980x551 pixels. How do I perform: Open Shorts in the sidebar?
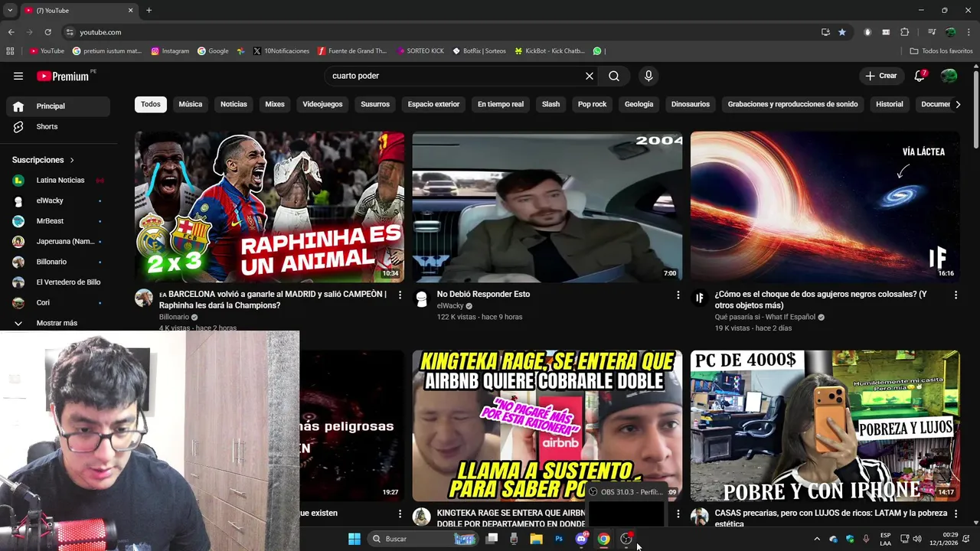[x=58, y=126]
